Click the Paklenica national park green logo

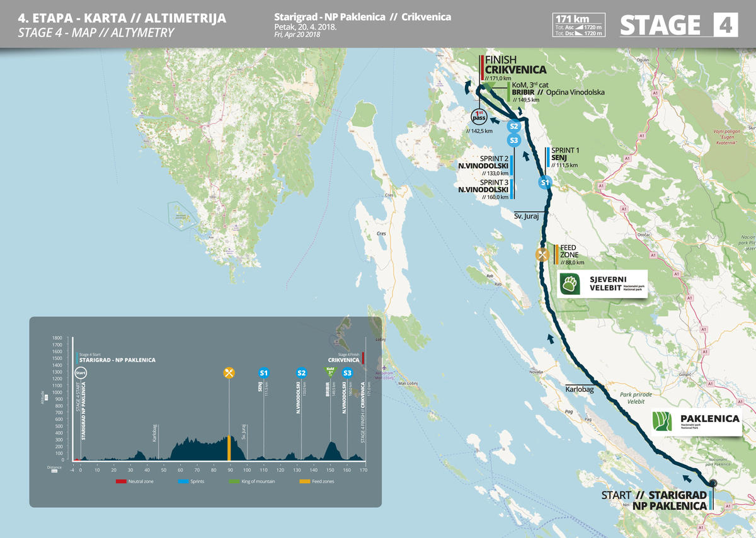tap(665, 422)
